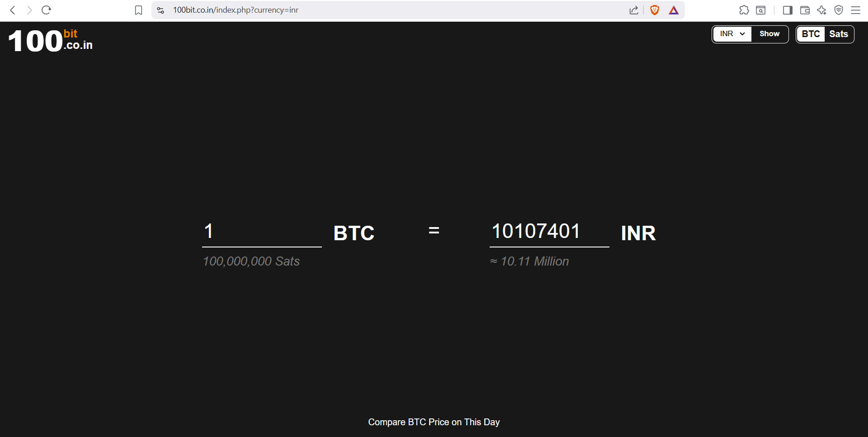Screen dimensions: 868x437
Task: Click the Brave Rewards triangle icon
Action: [674, 10]
